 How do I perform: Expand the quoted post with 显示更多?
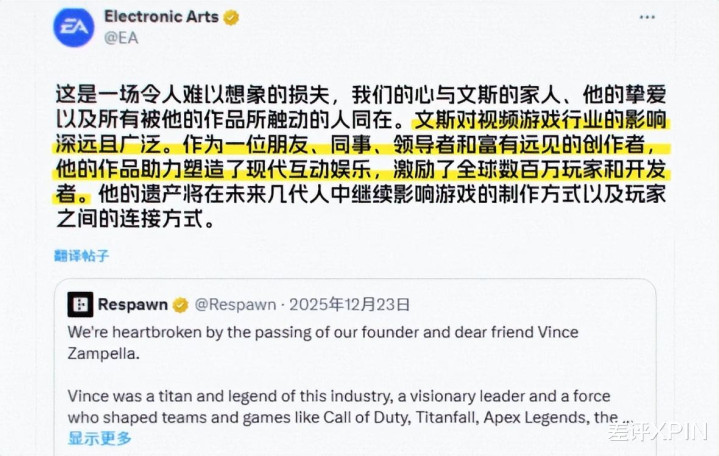(99, 437)
